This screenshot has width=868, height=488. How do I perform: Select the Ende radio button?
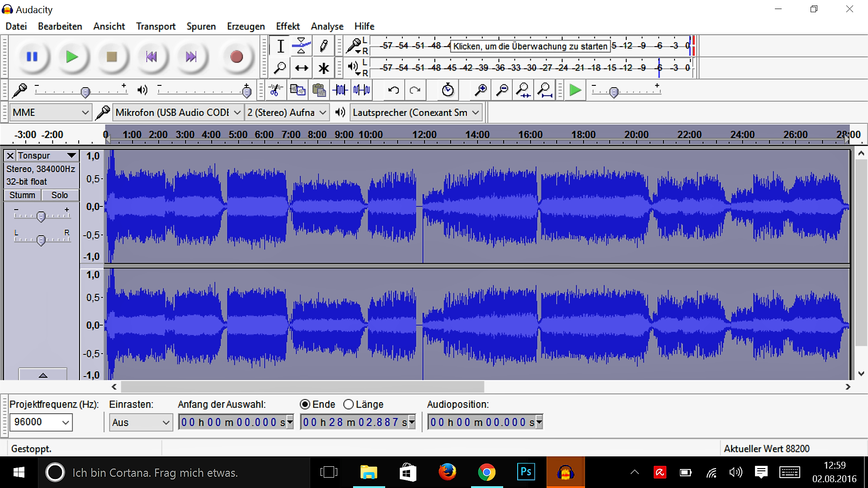point(305,404)
